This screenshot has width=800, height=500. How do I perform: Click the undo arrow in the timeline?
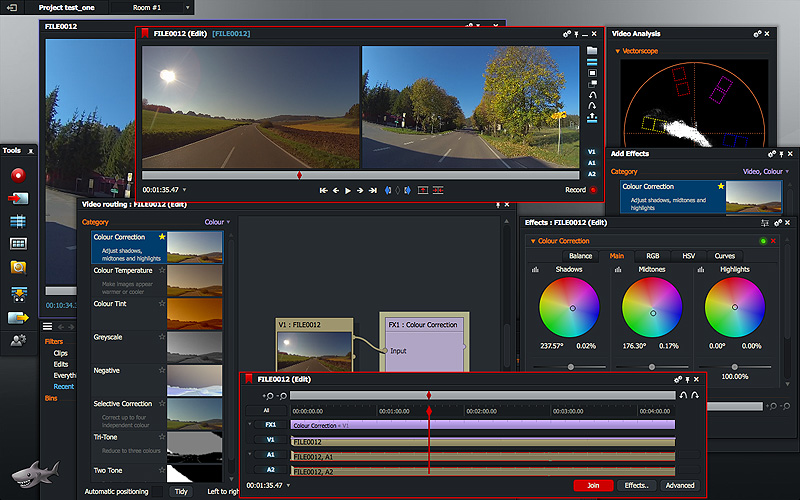pos(683,395)
